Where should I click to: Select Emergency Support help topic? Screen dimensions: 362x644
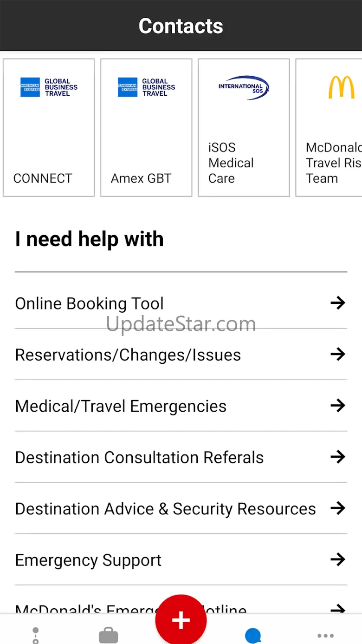pos(88,560)
